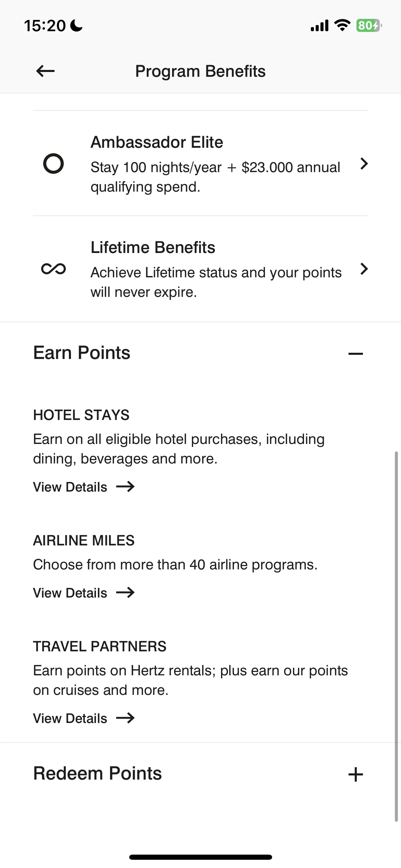View Details for Travel Partners
401x868 pixels.
click(x=70, y=718)
